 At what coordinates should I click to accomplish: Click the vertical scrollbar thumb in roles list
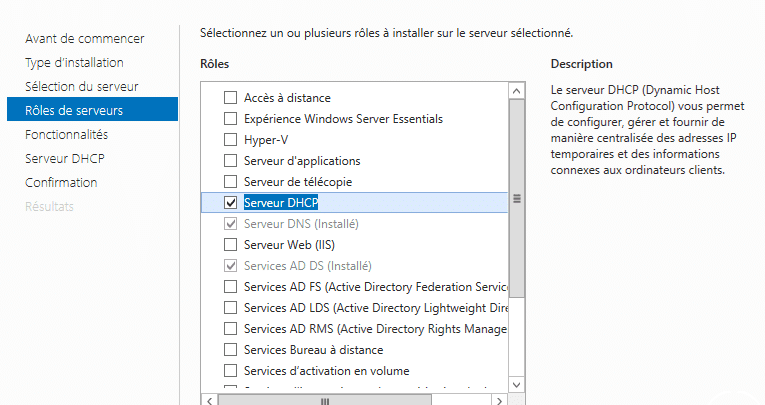(517, 199)
